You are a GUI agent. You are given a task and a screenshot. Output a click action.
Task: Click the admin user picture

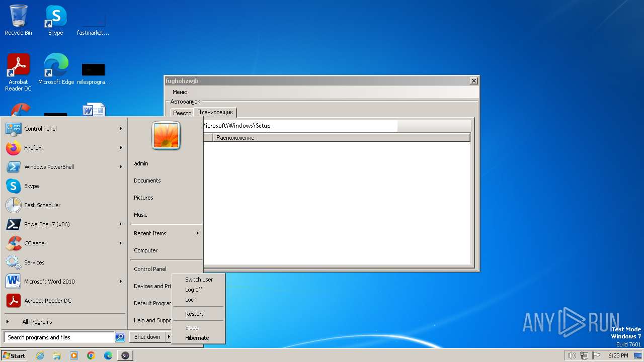click(166, 135)
